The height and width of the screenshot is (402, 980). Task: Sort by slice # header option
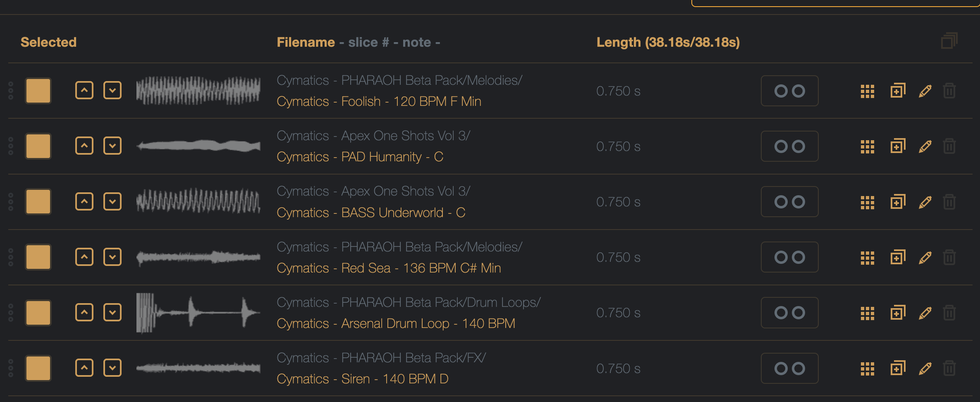pyautogui.click(x=368, y=42)
